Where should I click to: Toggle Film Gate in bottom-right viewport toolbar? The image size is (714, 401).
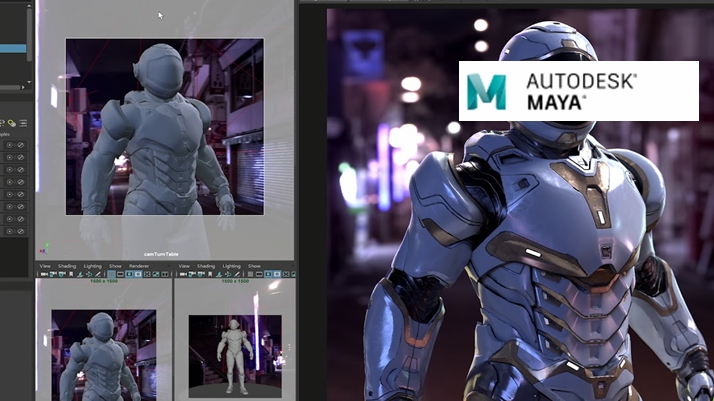point(259,274)
